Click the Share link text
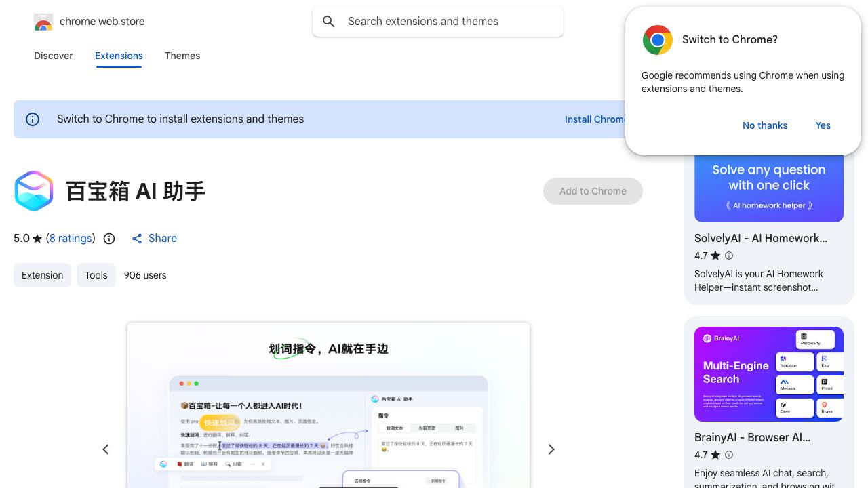868x488 pixels. [163, 239]
